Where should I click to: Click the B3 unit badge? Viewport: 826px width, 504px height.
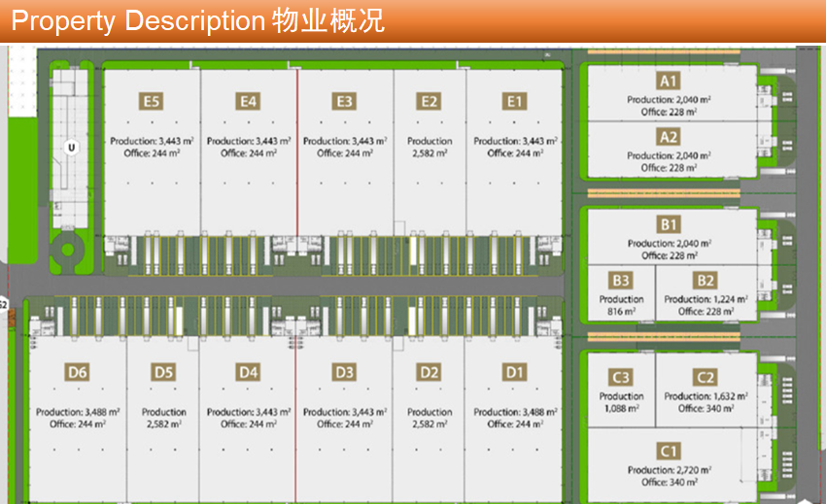click(621, 281)
